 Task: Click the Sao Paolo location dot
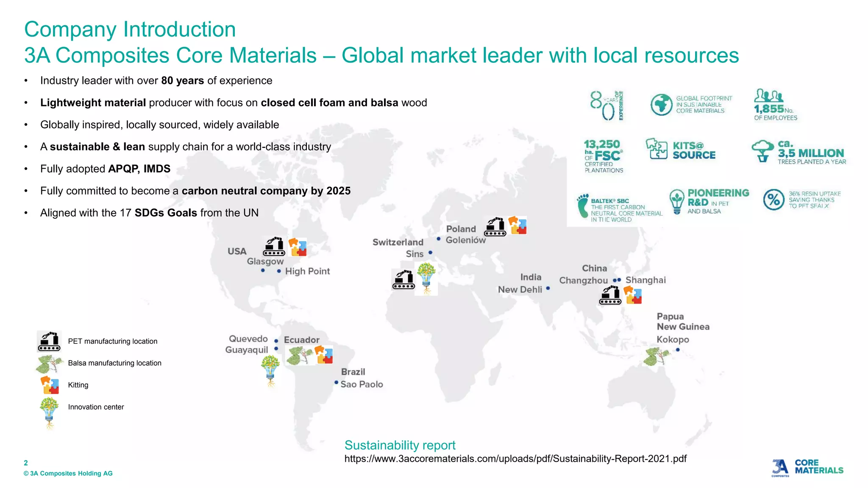337,383
